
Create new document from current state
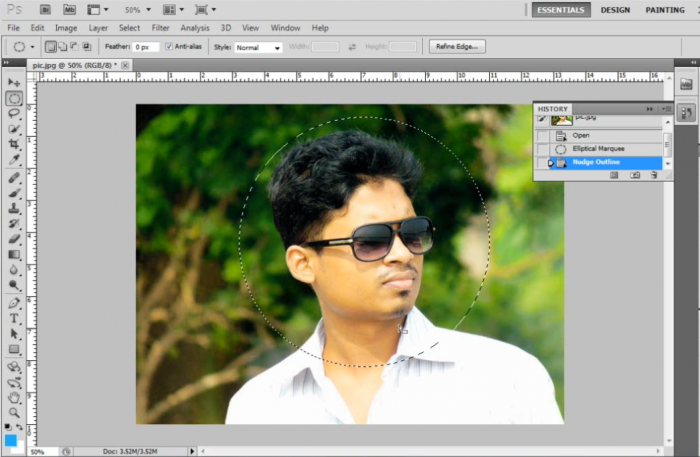[x=614, y=175]
